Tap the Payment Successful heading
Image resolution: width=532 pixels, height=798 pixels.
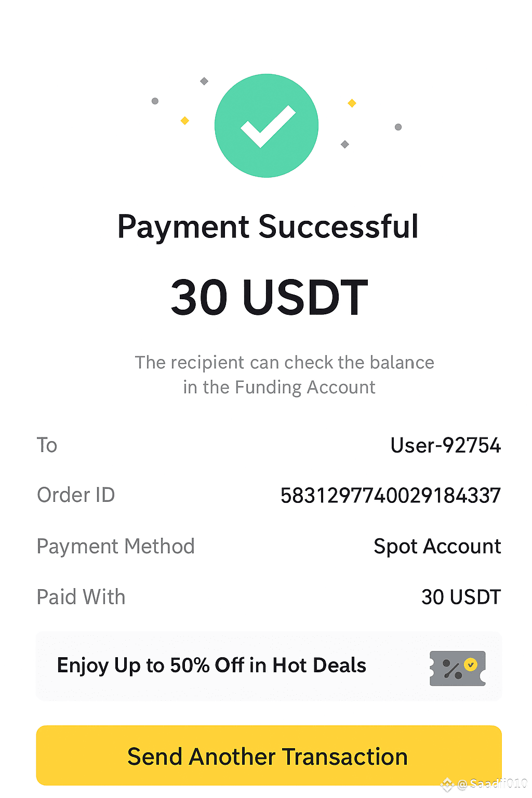point(268,227)
